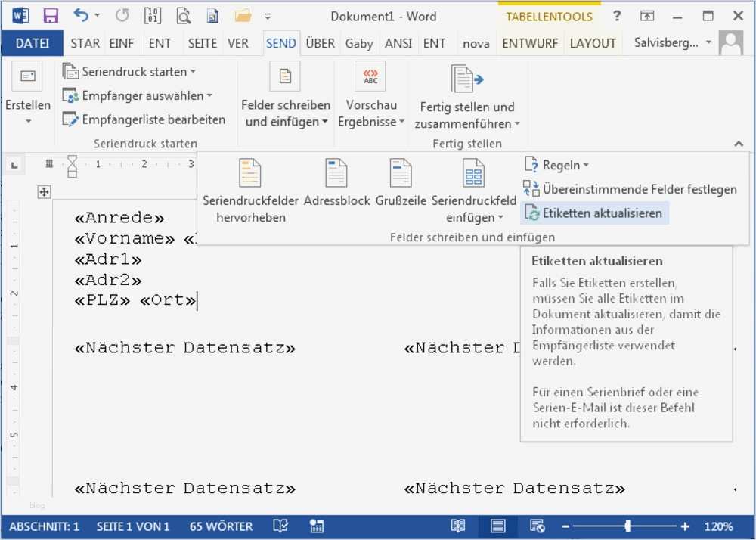Open Vorschau Ergebnisse to preview results
756x540 pixels.
coord(371,91)
